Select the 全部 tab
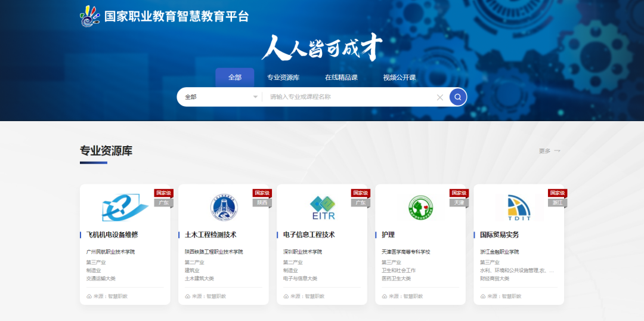Screen dimensions: 644x321 (x=235, y=78)
